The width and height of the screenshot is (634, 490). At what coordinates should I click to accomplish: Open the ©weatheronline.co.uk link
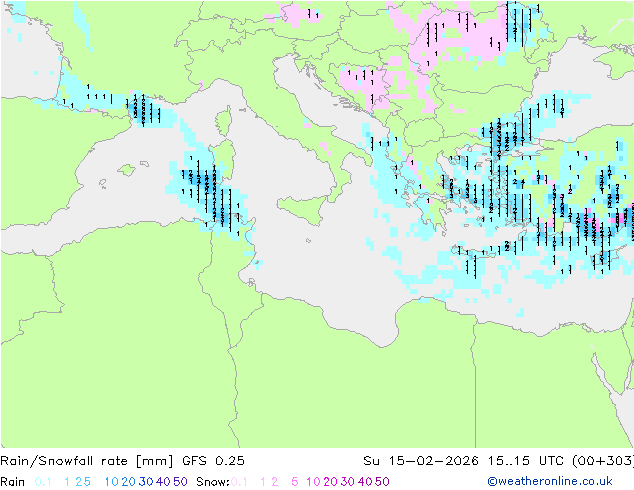[550, 482]
